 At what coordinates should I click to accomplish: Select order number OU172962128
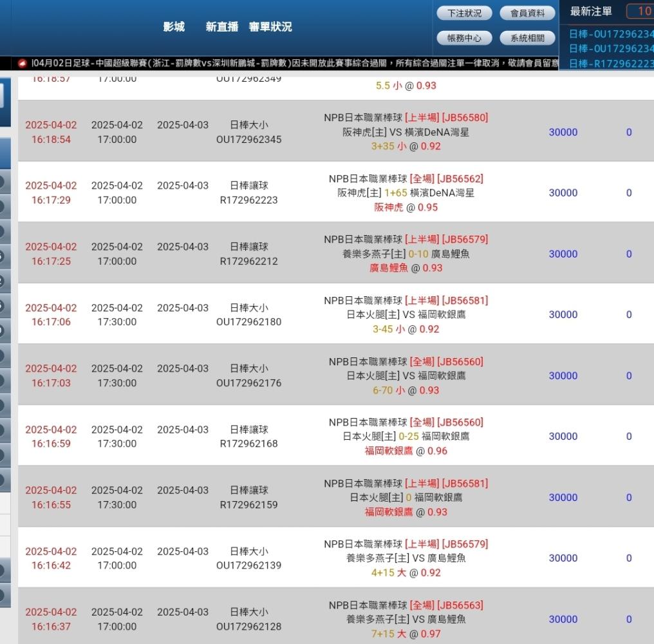click(x=248, y=627)
